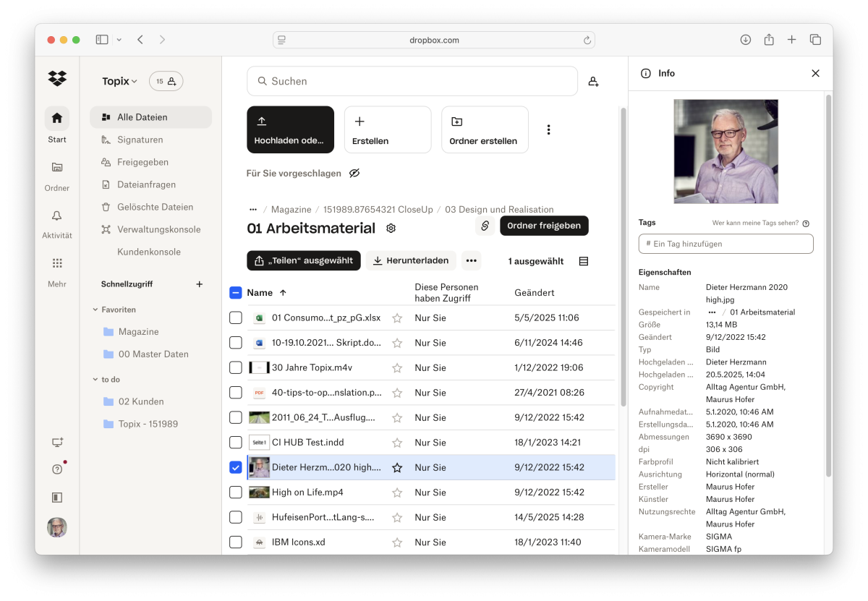Viewport: 868px width, 601px height.
Task: Collapse the Favoriten section
Action: (x=95, y=310)
